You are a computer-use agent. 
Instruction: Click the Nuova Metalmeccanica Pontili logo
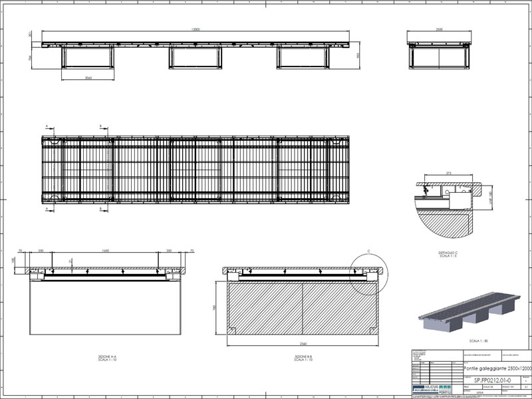[432, 388]
